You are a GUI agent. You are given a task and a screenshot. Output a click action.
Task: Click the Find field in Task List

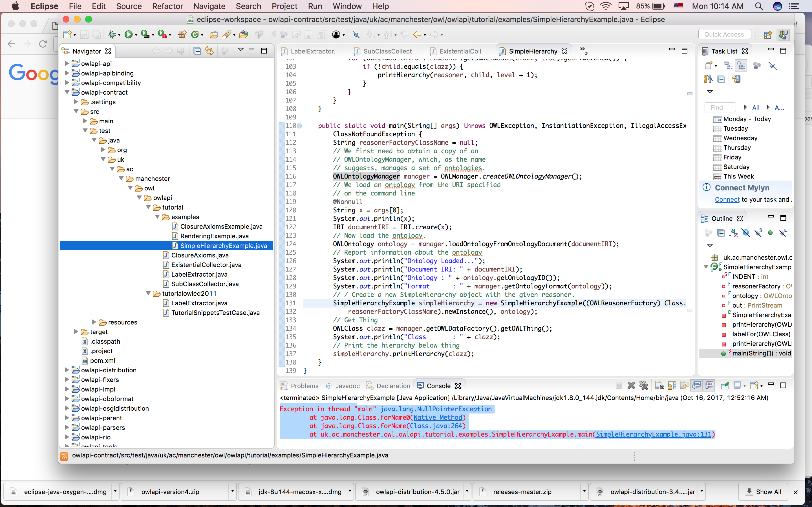pos(720,107)
